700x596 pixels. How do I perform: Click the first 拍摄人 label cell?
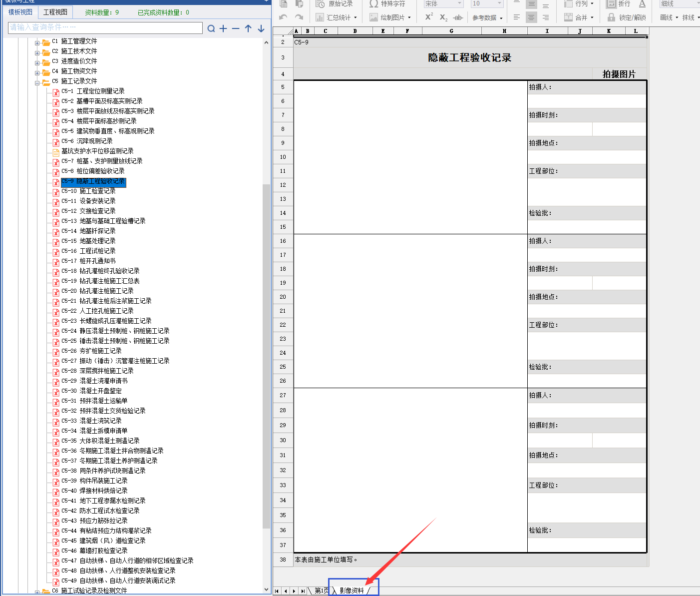(x=587, y=87)
